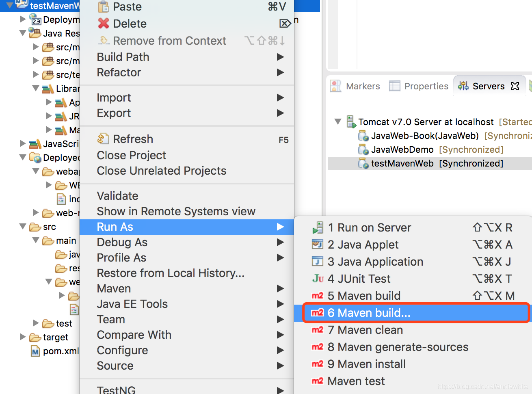The image size is (532, 394).
Task: Open the Refactor submenu
Action: [x=187, y=72]
